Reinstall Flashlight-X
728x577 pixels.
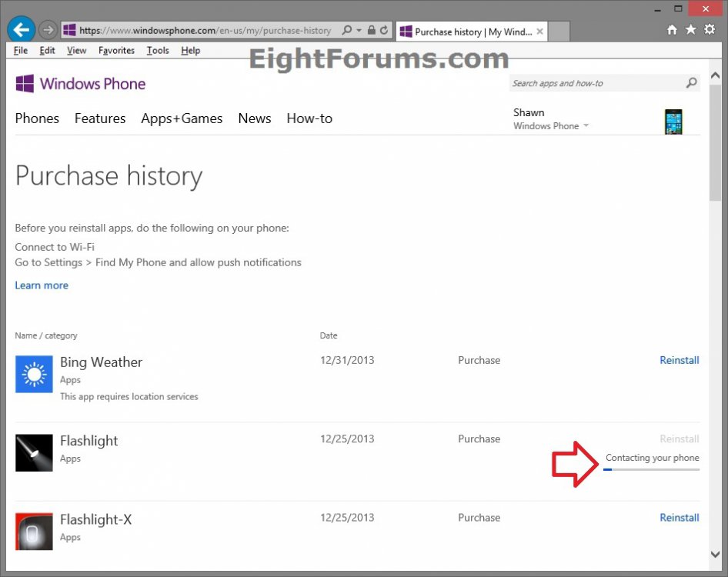pos(680,518)
